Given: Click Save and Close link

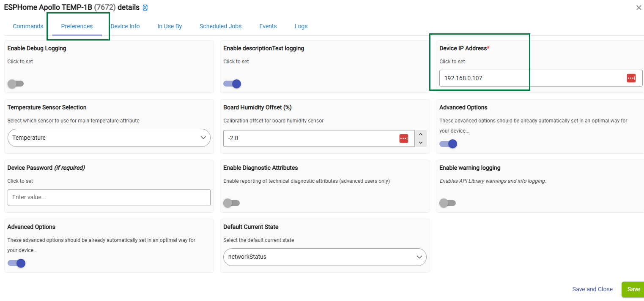Looking at the screenshot, I should tap(592, 289).
